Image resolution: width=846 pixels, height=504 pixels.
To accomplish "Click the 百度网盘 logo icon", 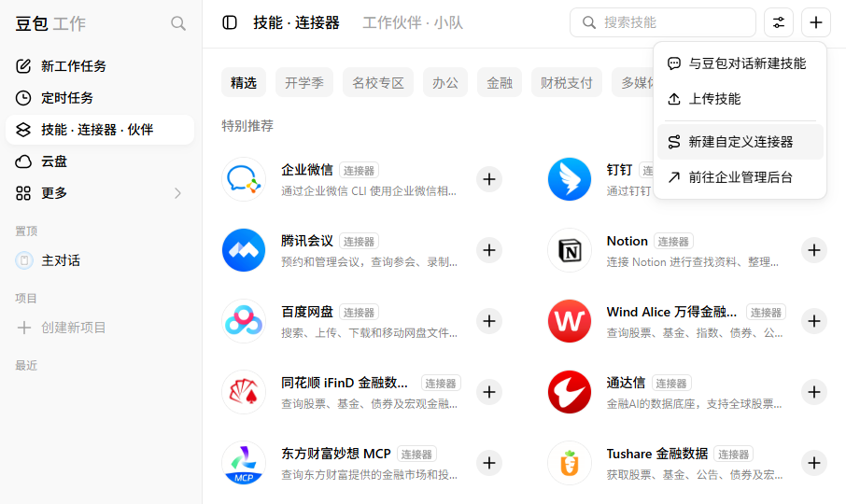I will point(244,321).
